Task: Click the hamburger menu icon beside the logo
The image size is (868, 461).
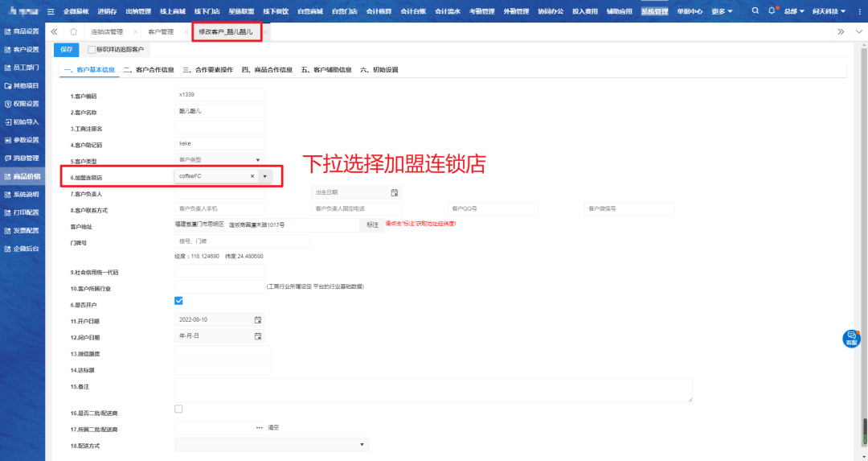Action: (x=51, y=11)
